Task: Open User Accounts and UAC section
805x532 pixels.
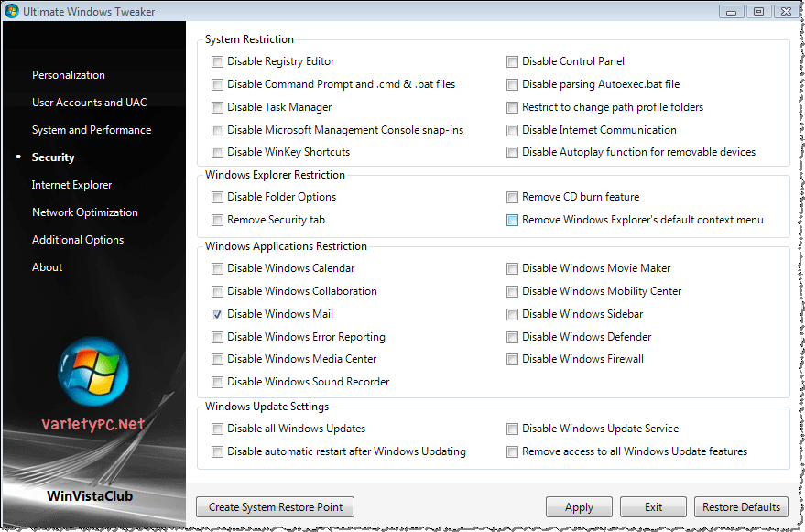Action: coord(90,103)
